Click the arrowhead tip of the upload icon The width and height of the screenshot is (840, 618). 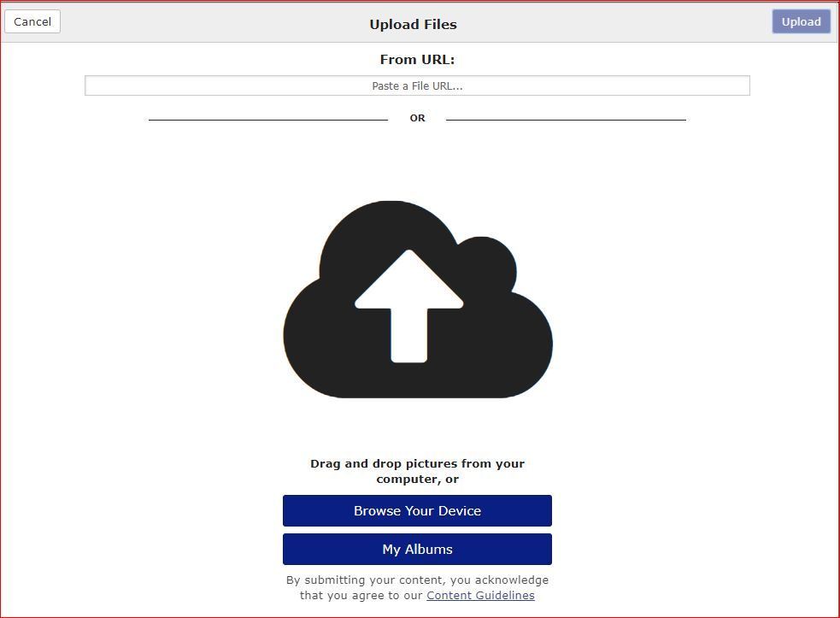[409, 255]
